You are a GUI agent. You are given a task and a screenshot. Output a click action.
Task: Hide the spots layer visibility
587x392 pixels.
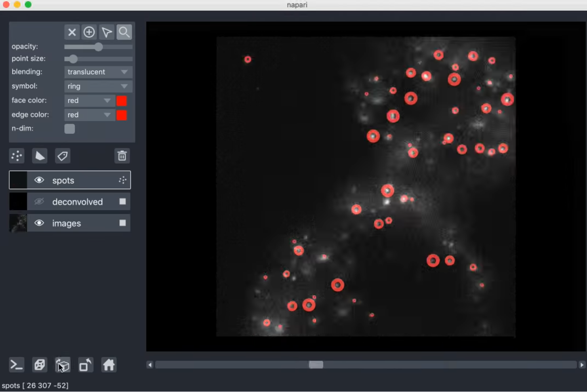coord(39,180)
